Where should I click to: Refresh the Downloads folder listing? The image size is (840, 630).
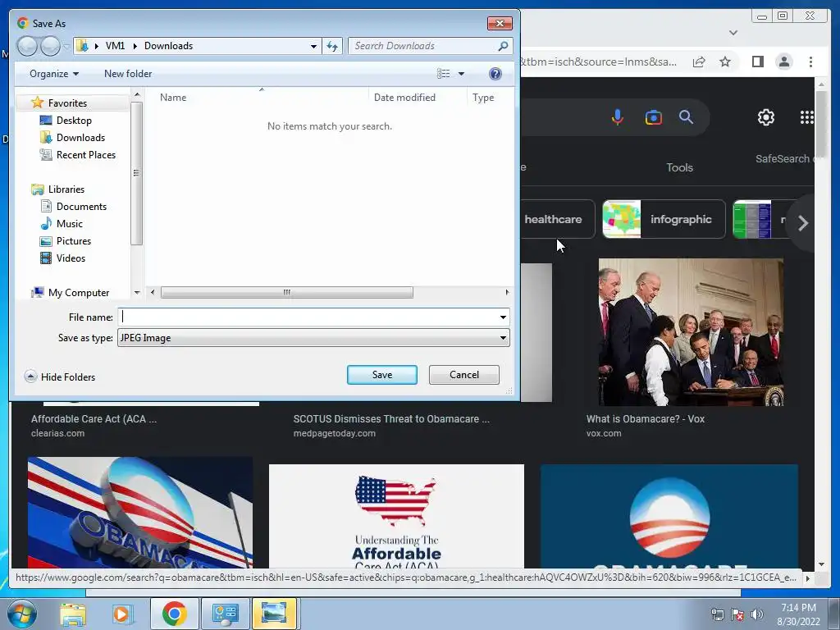(x=332, y=46)
